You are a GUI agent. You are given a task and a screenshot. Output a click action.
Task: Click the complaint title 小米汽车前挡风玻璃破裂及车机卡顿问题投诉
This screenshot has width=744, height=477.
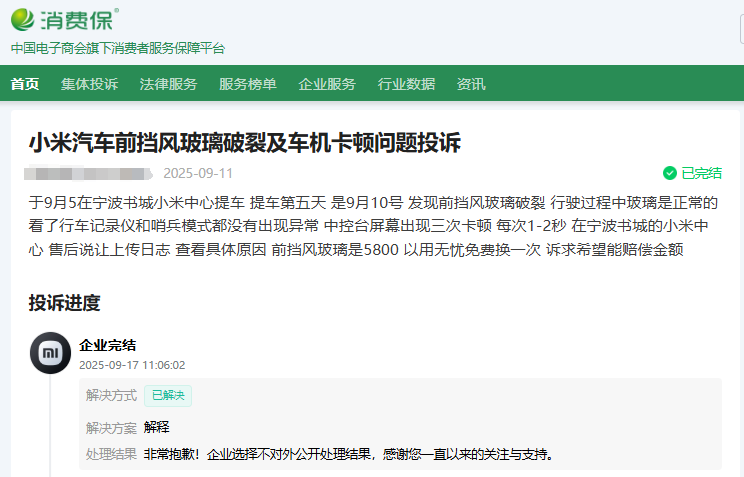click(244, 142)
